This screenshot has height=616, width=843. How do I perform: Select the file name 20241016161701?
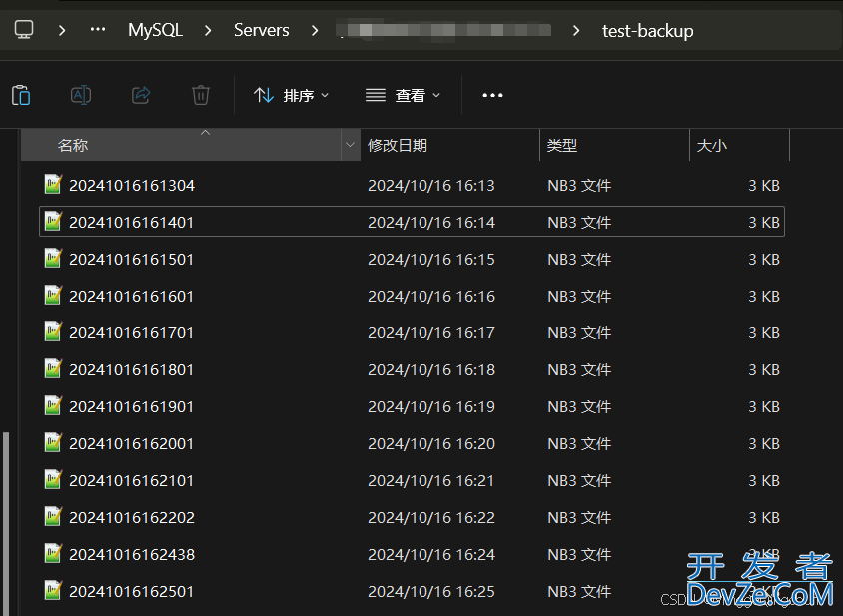coord(131,333)
